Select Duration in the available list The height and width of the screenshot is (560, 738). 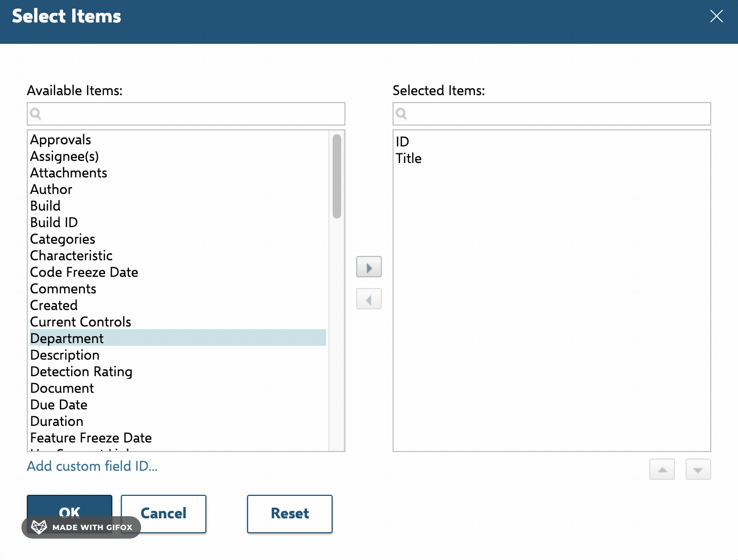click(178, 421)
